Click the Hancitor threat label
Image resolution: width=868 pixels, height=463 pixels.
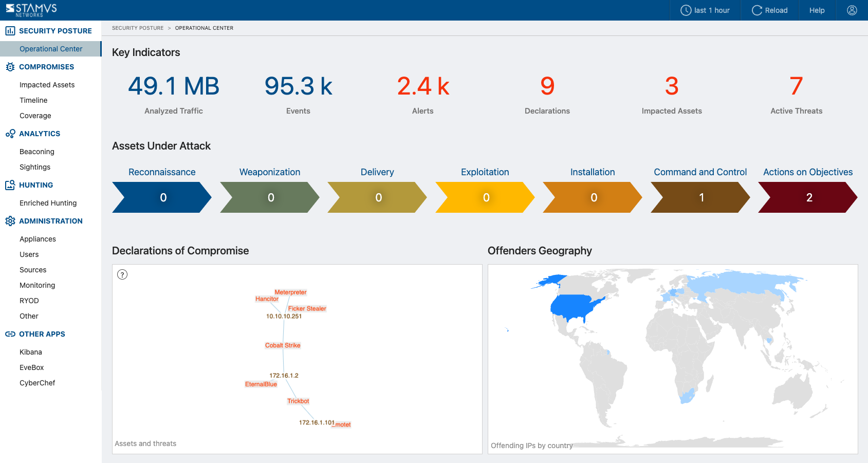point(267,299)
